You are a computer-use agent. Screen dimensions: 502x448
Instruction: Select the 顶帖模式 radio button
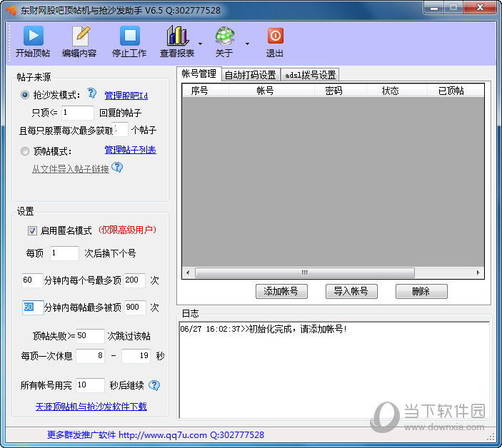[25, 151]
